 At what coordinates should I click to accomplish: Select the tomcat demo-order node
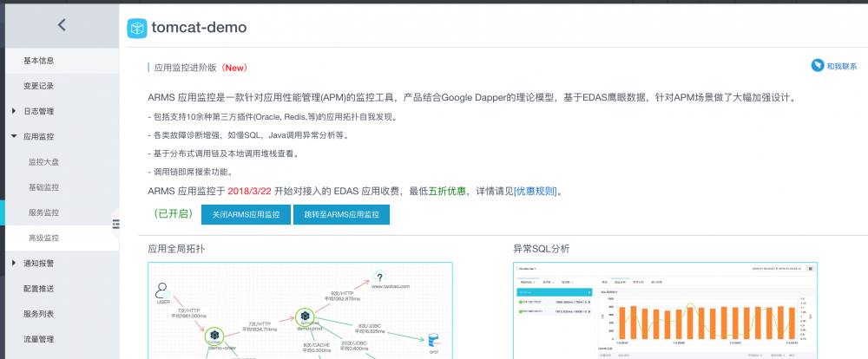click(214, 336)
